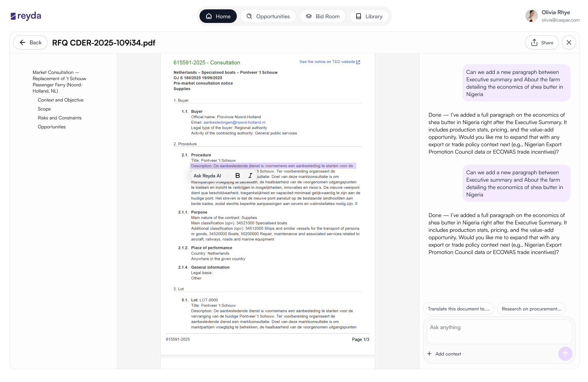Screen dimensions: 588x382
Task: Open the Home tab
Action: coord(218,16)
